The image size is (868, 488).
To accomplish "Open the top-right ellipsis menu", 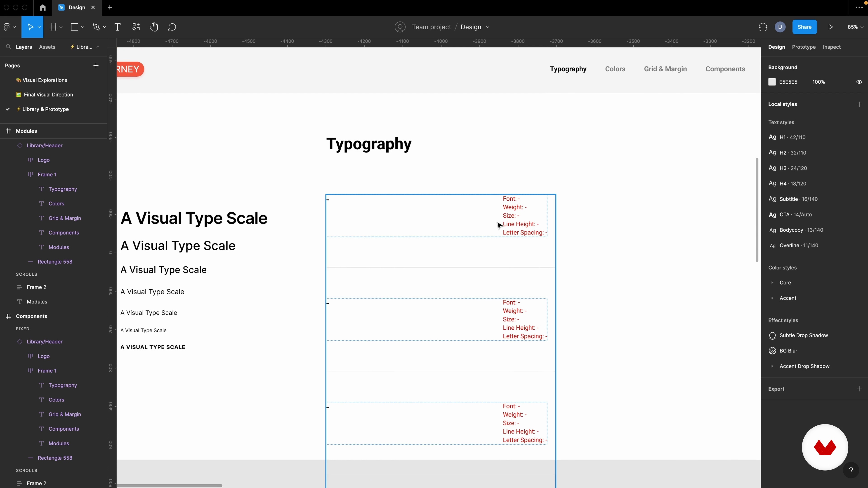I will [x=859, y=7].
